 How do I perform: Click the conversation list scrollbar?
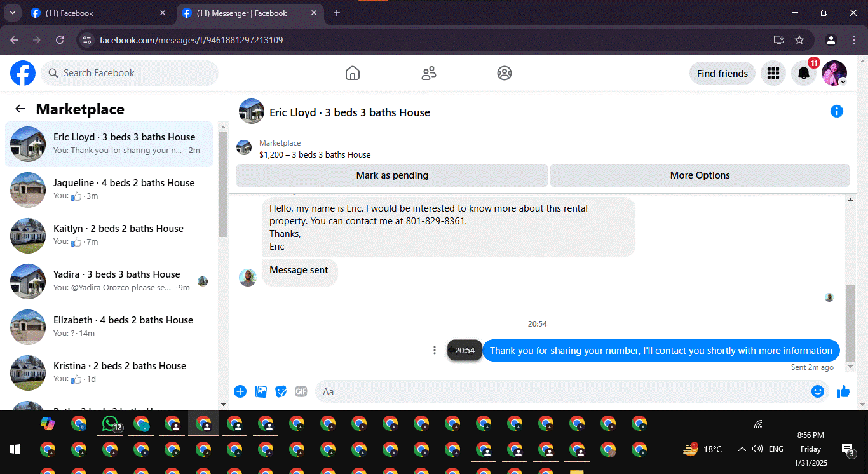223,184
